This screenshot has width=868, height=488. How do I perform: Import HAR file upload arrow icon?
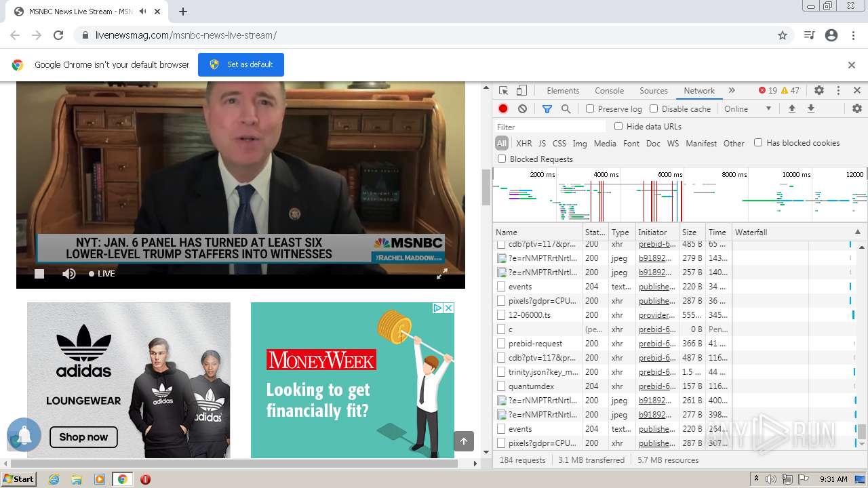pyautogui.click(x=791, y=108)
